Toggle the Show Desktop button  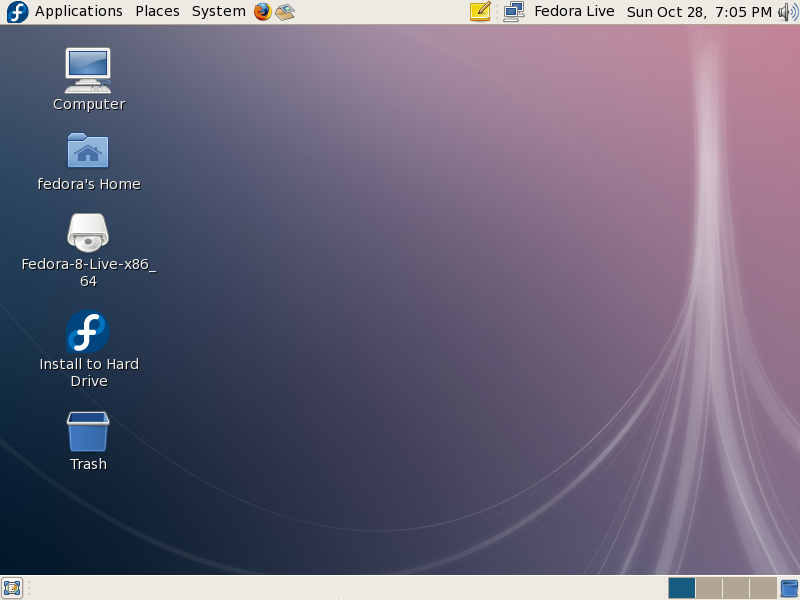click(x=12, y=588)
